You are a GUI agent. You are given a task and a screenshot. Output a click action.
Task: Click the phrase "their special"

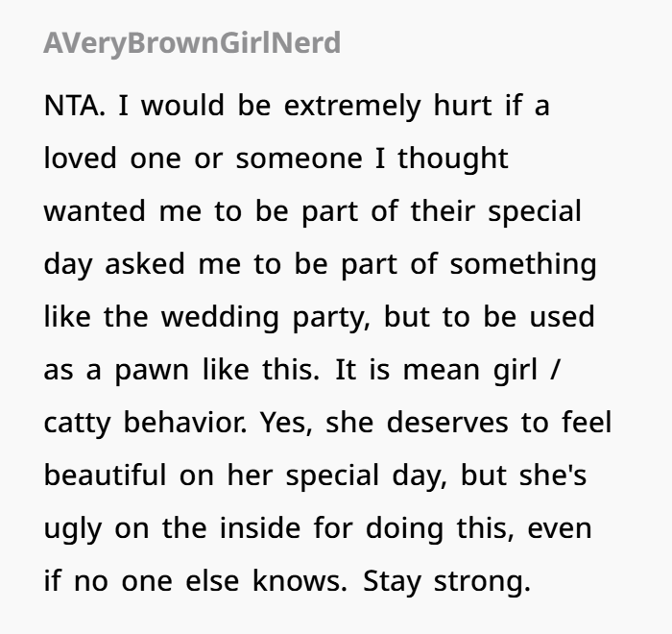[x=496, y=211]
